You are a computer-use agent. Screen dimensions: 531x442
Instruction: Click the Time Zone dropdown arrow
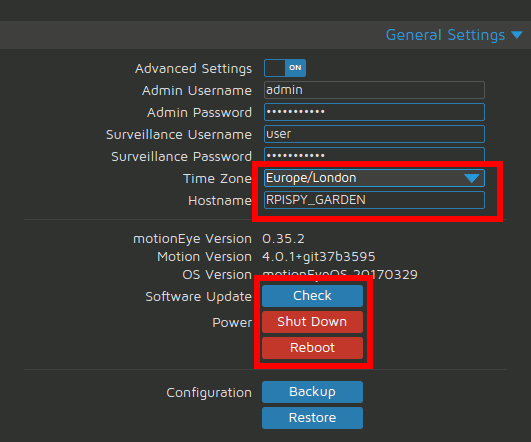pos(472,178)
